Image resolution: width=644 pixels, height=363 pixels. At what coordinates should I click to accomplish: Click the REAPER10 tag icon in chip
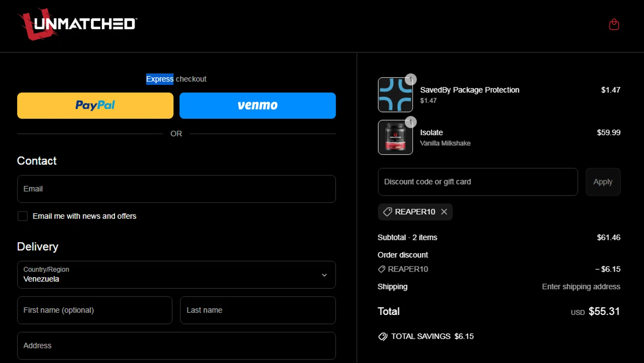387,212
